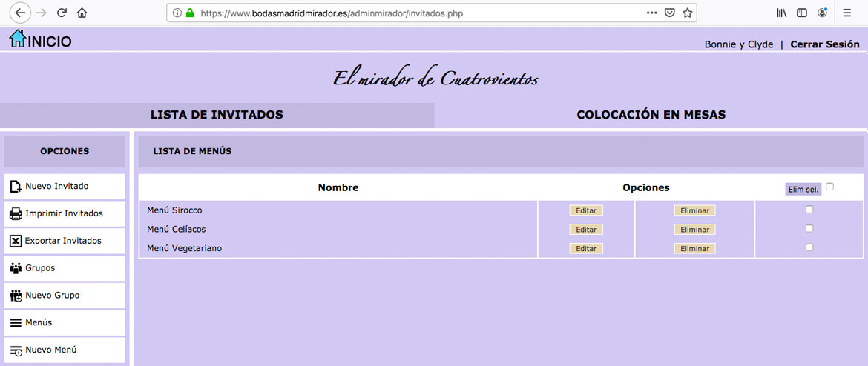
Task: Bookmark this page with the star icon
Action: click(687, 13)
